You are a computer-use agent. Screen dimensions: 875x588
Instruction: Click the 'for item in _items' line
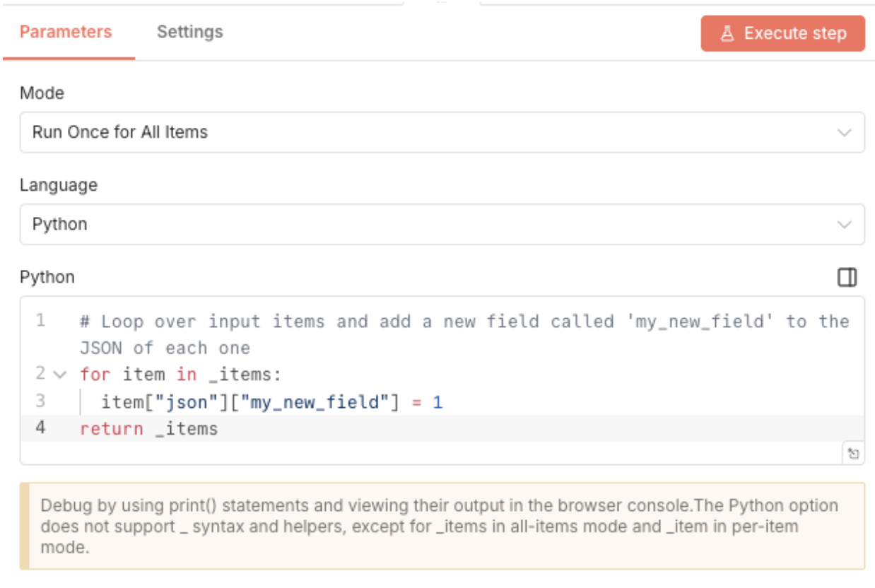[x=180, y=375]
